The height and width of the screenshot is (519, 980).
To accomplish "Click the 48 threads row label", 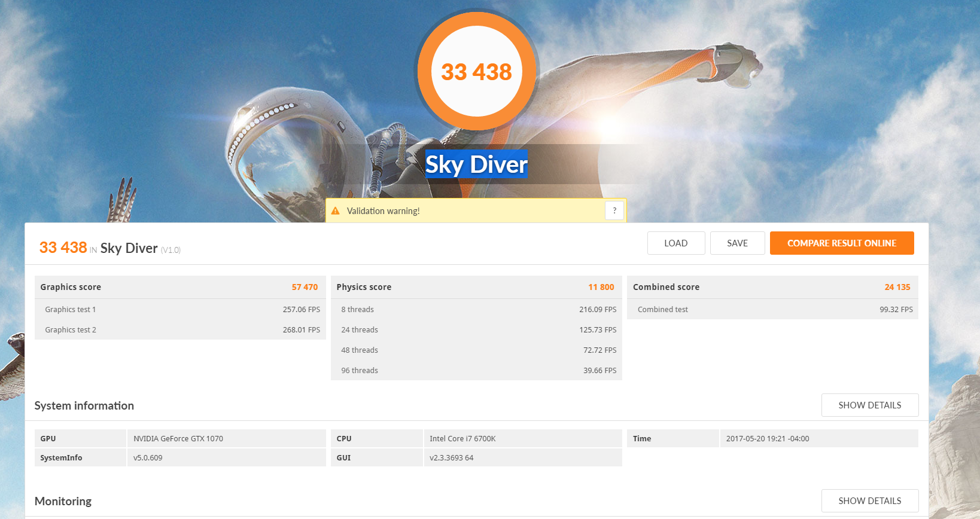I will [360, 350].
